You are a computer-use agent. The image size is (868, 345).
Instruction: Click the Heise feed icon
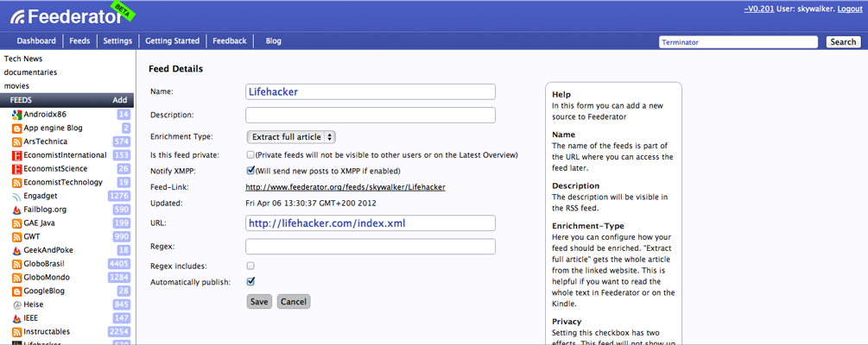coord(16,304)
